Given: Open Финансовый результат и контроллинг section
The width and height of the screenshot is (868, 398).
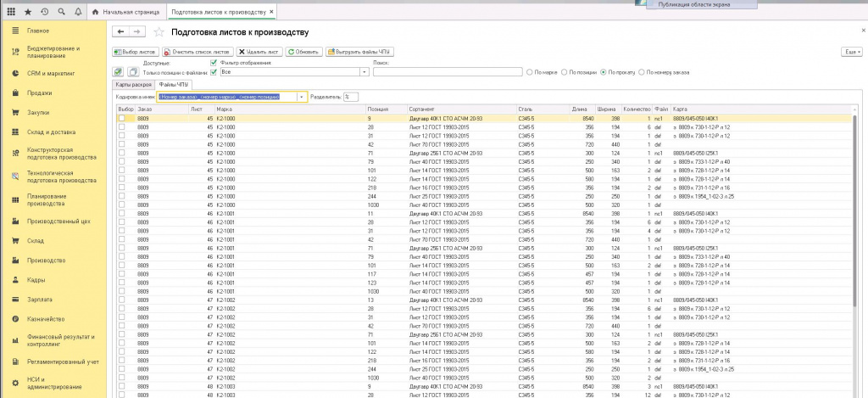Looking at the screenshot, I should [x=61, y=340].
